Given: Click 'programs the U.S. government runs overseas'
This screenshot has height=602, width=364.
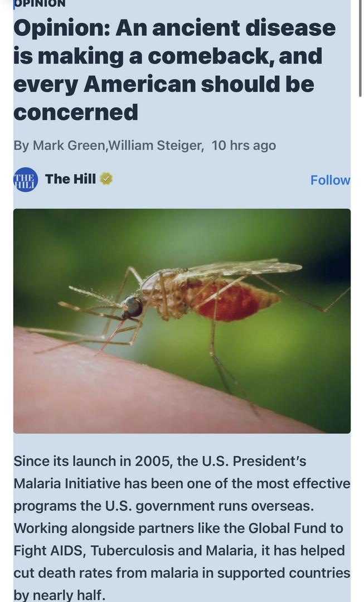Looking at the screenshot, I should pyautogui.click(x=164, y=506).
